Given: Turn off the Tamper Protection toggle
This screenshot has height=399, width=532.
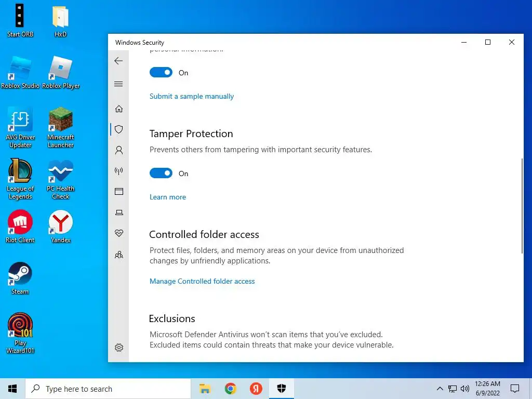Looking at the screenshot, I should pos(161,173).
